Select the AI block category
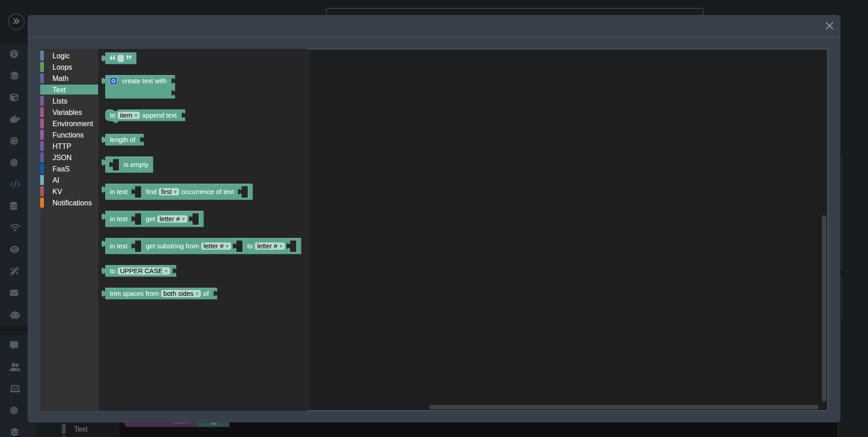 coord(69,180)
